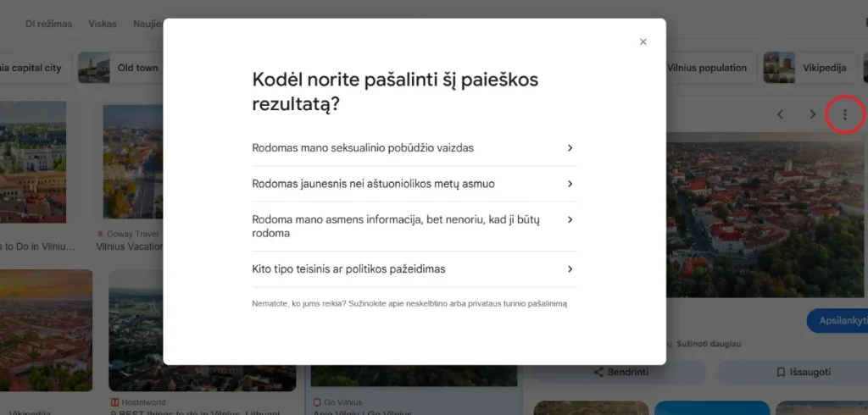This screenshot has width=868, height=415.
Task: Expand 'Rodomas jaunesnis nei aštuoniolikos metų asmuo'
Action: coord(414,183)
